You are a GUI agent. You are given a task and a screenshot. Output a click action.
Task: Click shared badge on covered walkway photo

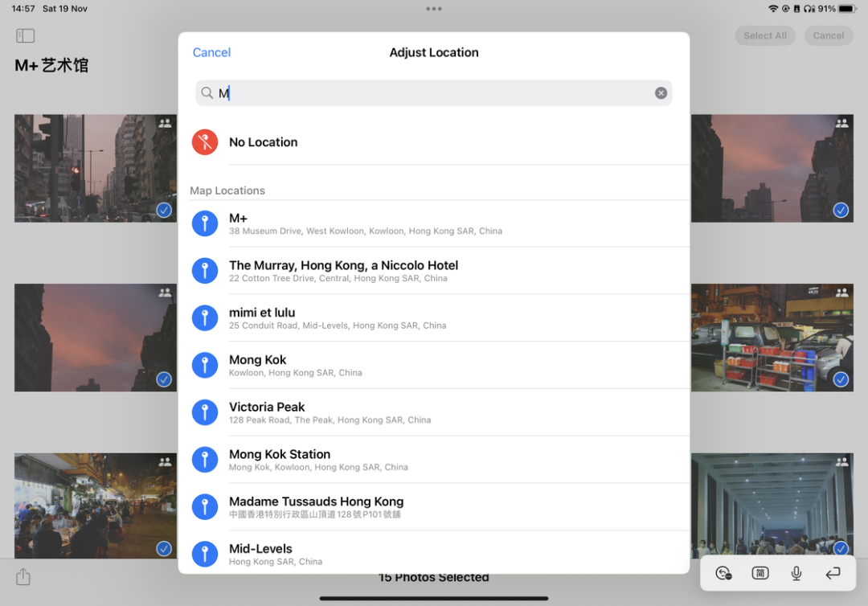pos(842,461)
